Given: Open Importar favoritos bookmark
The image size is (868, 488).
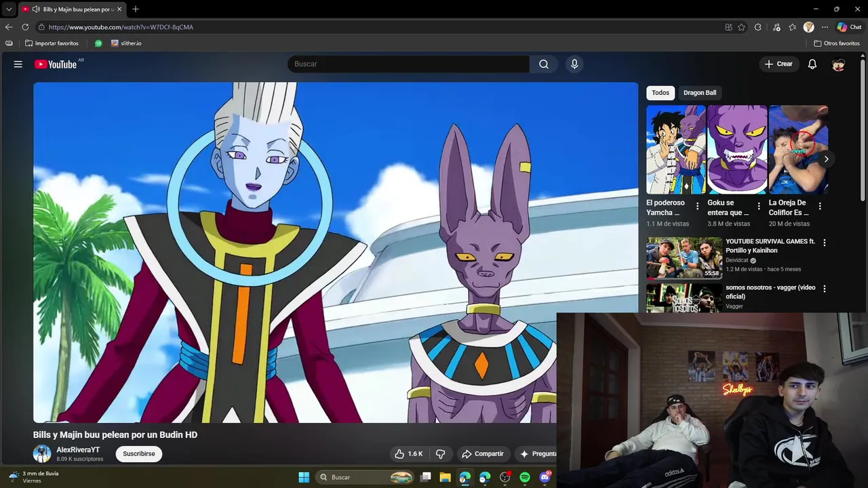Looking at the screenshot, I should click(52, 43).
